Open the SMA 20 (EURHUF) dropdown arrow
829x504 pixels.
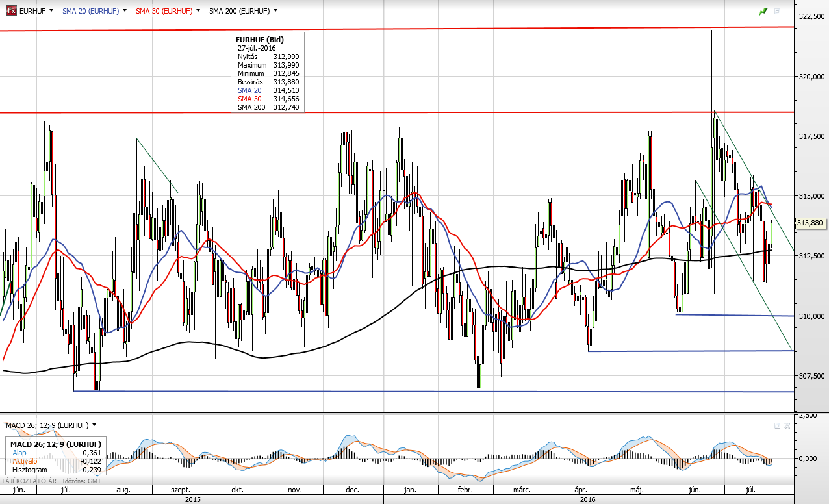[124, 11]
